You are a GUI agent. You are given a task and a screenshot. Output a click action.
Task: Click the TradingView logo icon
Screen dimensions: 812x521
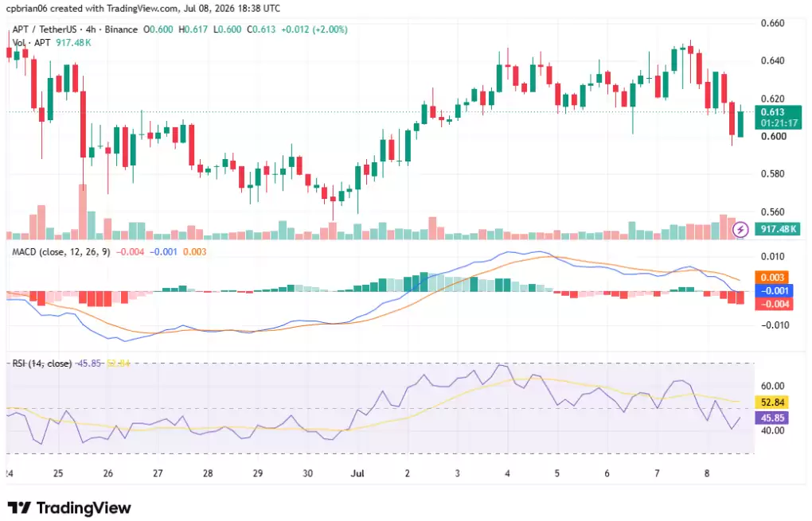coord(19,507)
